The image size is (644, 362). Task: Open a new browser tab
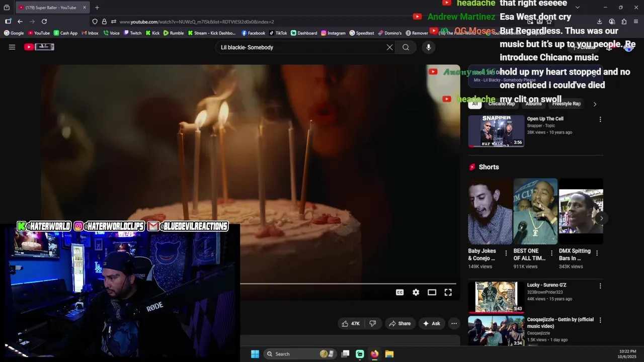click(97, 8)
